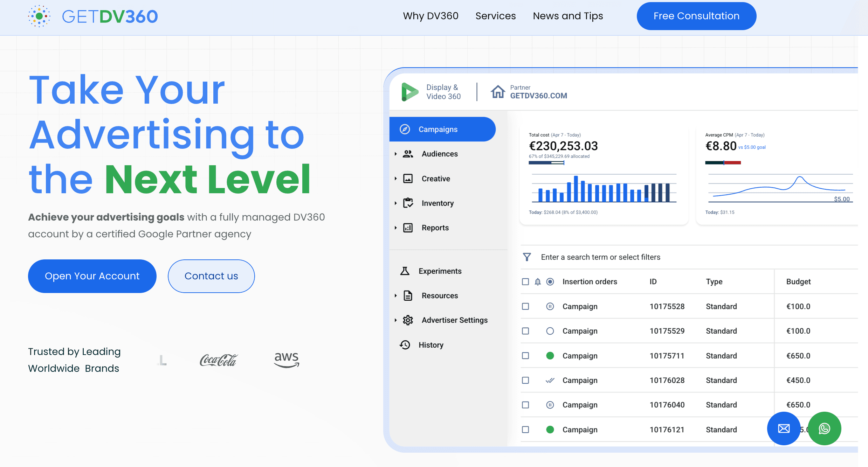
Task: Select the checkbox for campaign 10176121
Action: pyautogui.click(x=525, y=430)
